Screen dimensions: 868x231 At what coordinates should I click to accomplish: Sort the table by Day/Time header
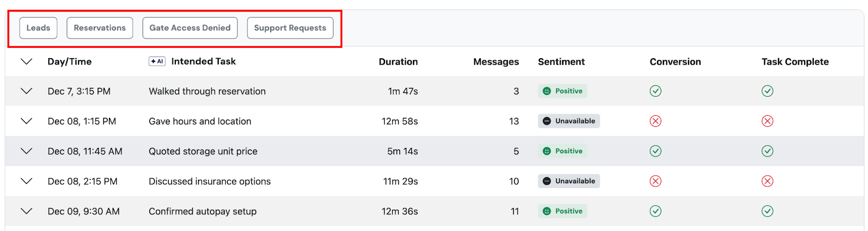click(x=69, y=62)
